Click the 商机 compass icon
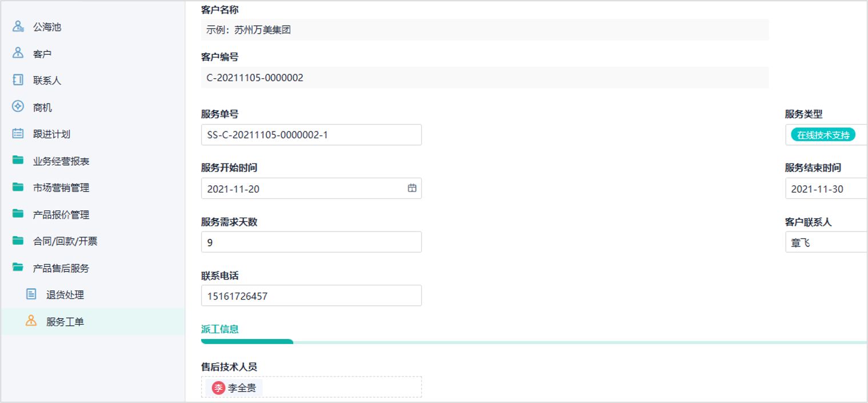Viewport: 868px width, 403px height. click(x=18, y=107)
